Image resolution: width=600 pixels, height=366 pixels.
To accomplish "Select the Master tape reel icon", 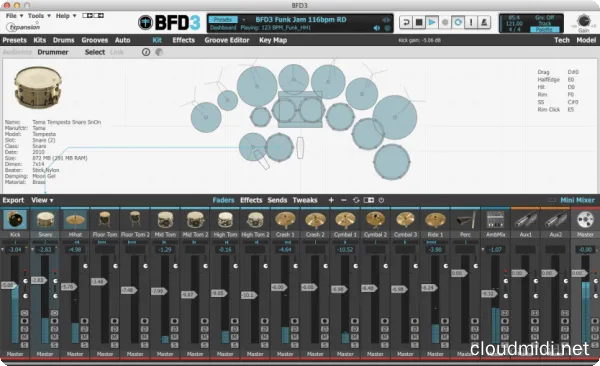I will tap(585, 220).
